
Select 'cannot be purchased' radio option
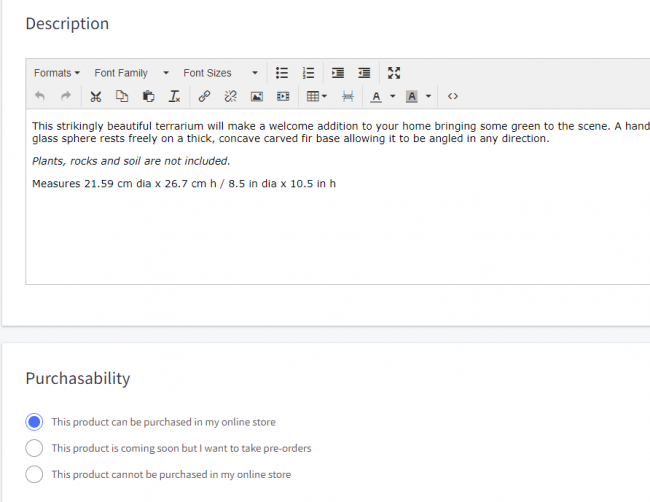tap(35, 474)
